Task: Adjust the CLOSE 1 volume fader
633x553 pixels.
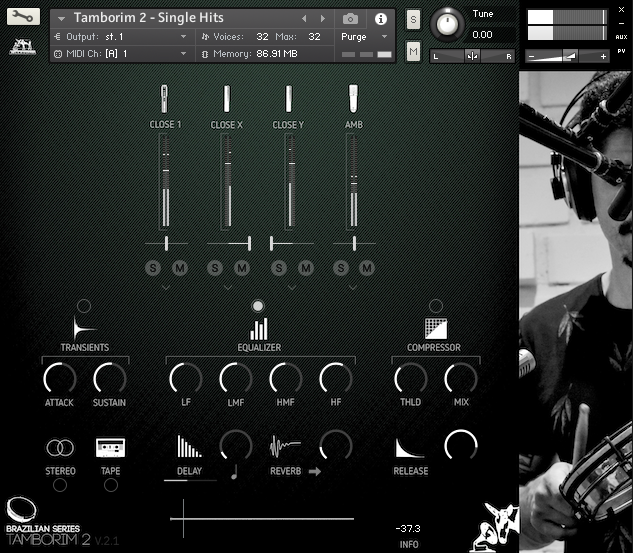Action: pyautogui.click(x=166, y=170)
